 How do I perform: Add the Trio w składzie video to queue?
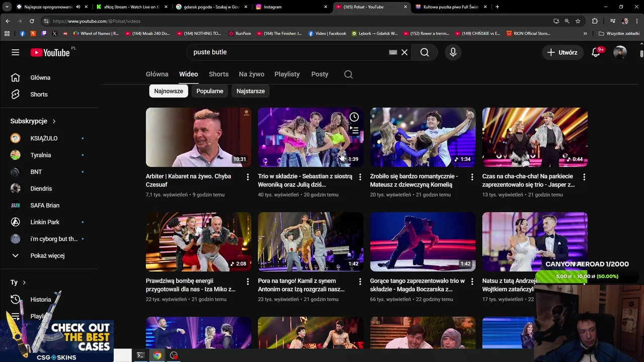pyautogui.click(x=354, y=131)
